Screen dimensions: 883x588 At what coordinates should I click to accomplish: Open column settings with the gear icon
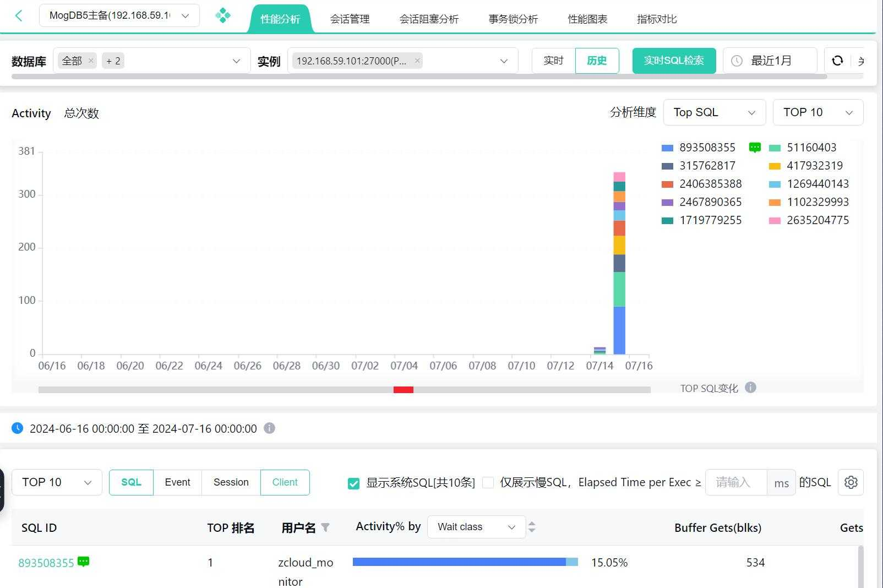click(851, 482)
